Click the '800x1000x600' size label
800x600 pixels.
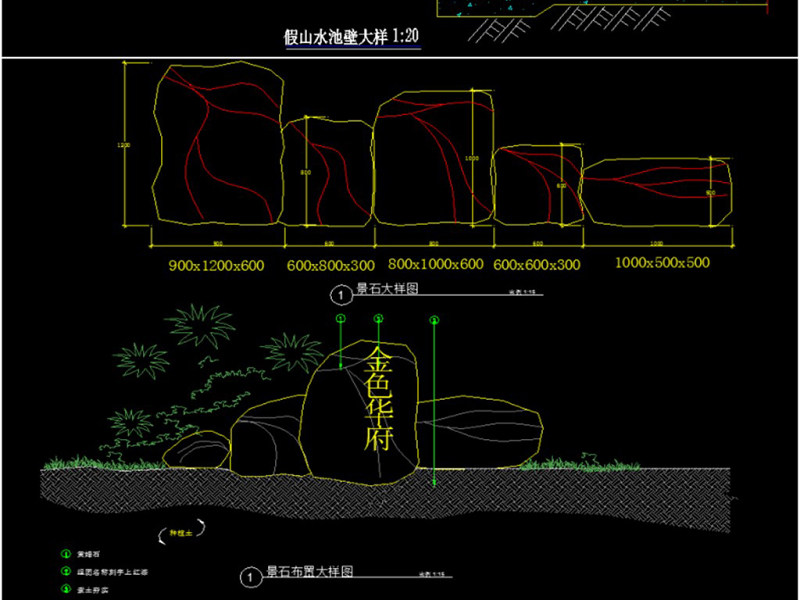click(x=436, y=264)
